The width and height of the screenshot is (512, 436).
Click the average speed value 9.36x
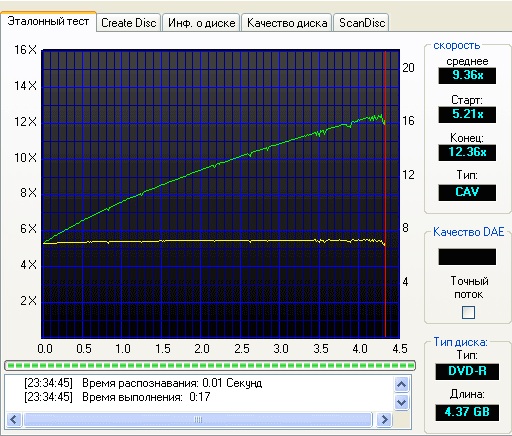coord(467,75)
